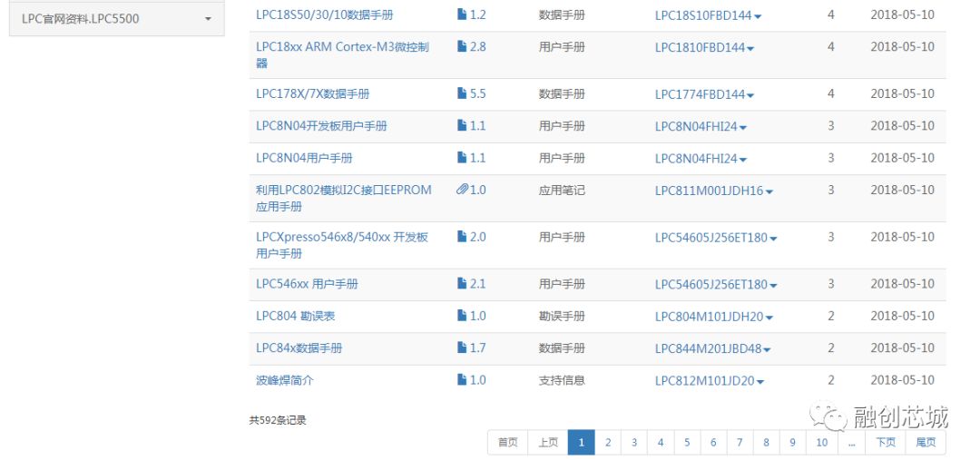The height and width of the screenshot is (460, 980).
Task: Go to next page via 下页
Action: point(885,443)
